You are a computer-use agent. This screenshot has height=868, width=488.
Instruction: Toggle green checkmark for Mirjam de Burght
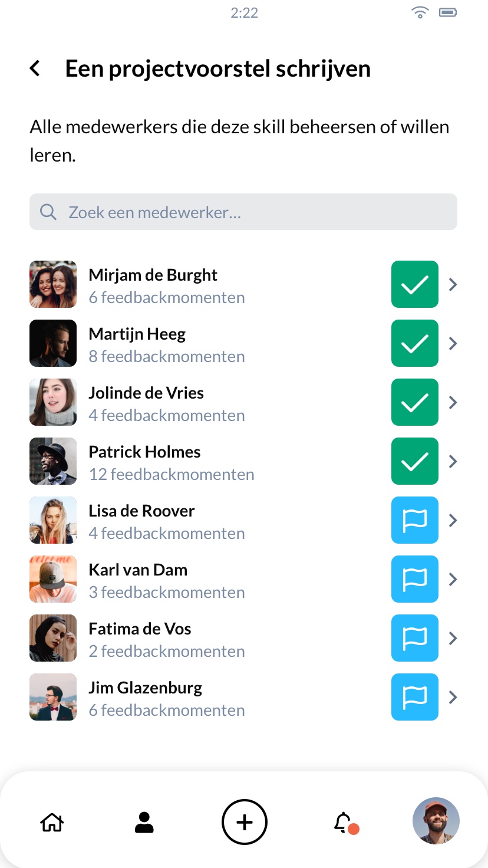(x=414, y=284)
